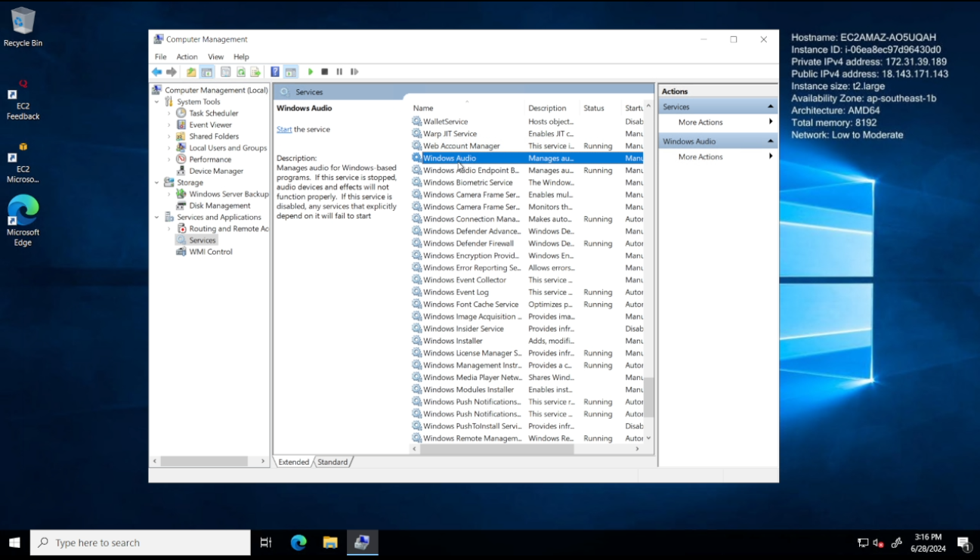Sort services by the Status column header
The height and width of the screenshot is (560, 980).
point(594,108)
